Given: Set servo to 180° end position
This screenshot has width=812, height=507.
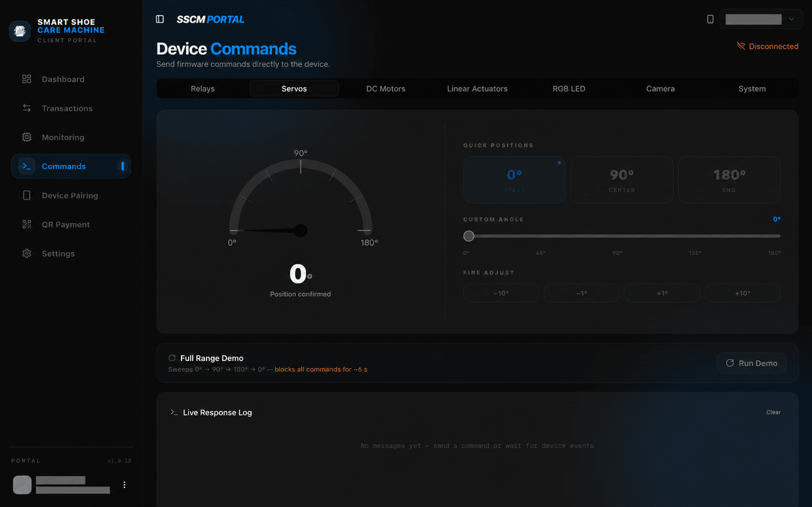Looking at the screenshot, I should pyautogui.click(x=729, y=180).
